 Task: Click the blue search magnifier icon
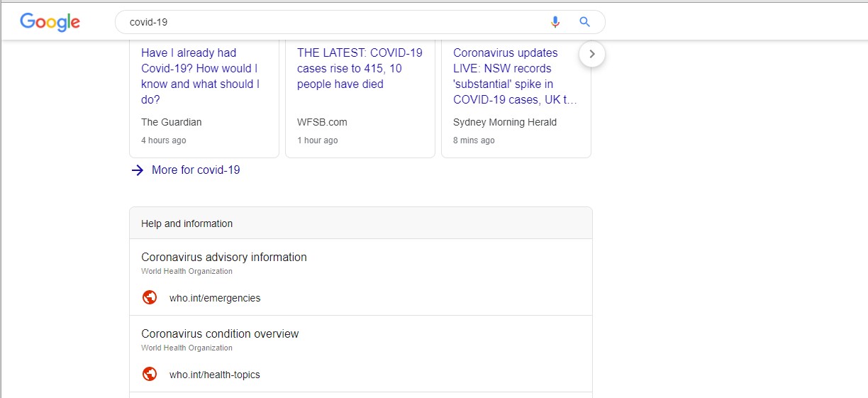click(584, 22)
